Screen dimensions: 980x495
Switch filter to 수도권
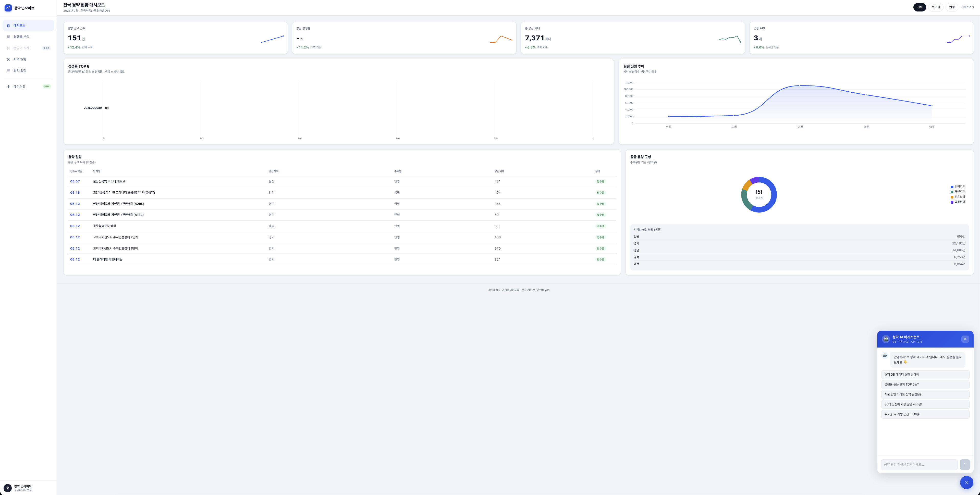point(936,7)
